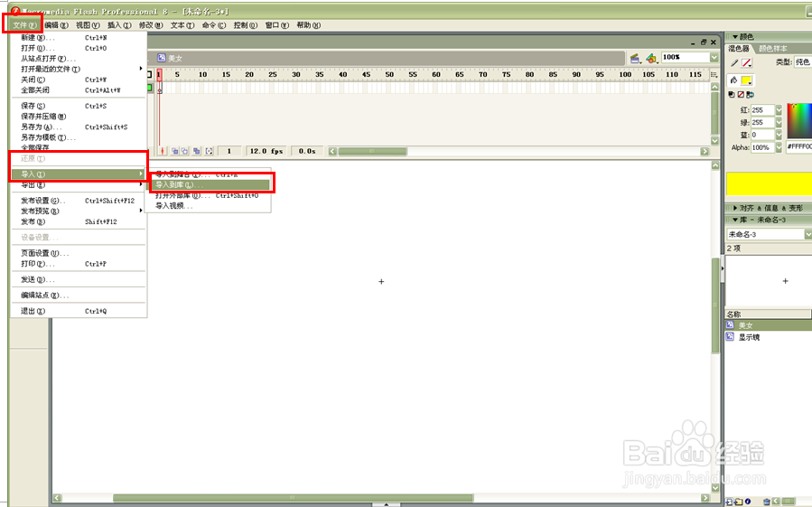This screenshot has height=507, width=812.
Task: Expand the 导出 (Export) submenu
Action: [79, 185]
